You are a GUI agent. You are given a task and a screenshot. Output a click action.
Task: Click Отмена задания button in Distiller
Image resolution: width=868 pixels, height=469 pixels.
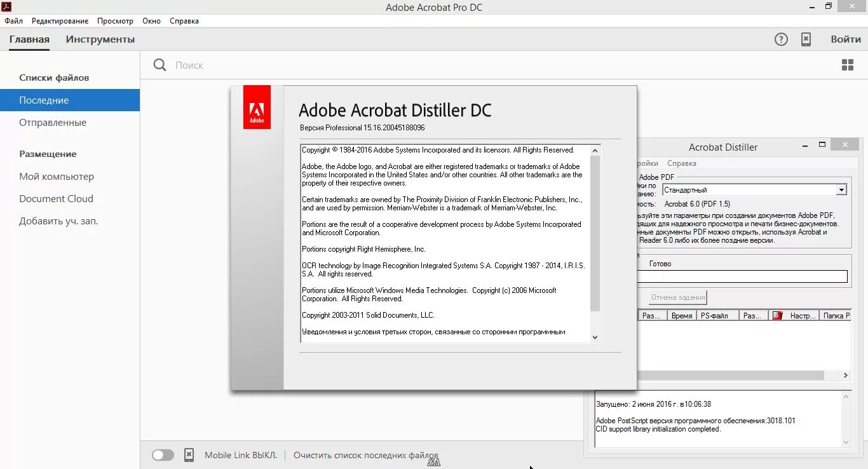(x=678, y=297)
